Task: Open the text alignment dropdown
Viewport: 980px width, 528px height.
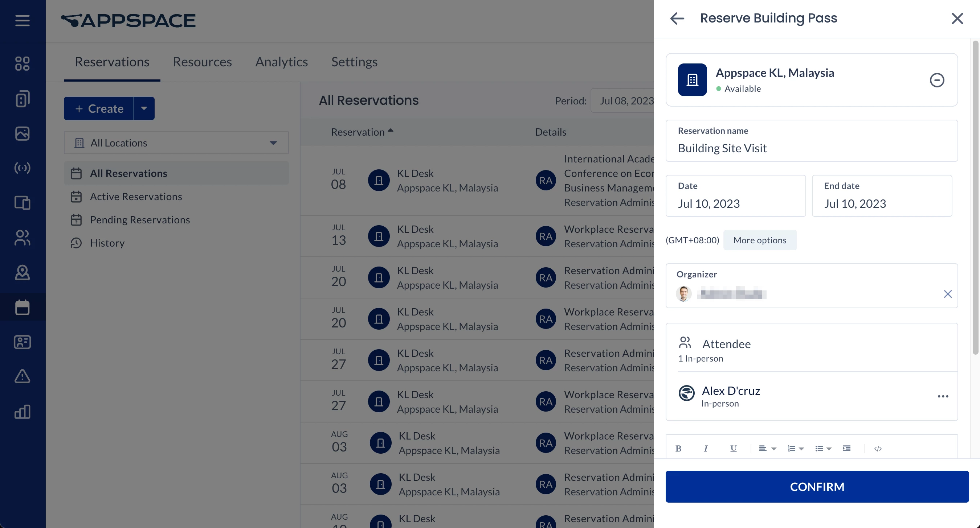Action: [767, 449]
